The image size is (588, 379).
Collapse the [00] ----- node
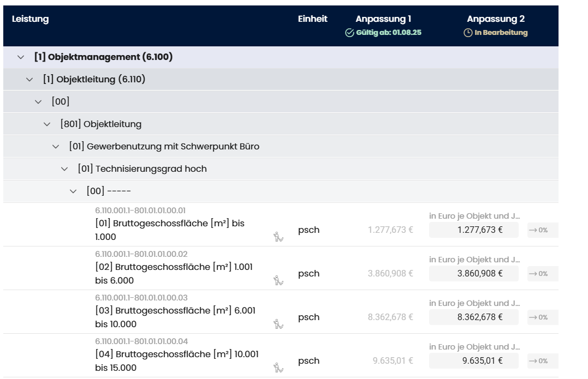73,191
